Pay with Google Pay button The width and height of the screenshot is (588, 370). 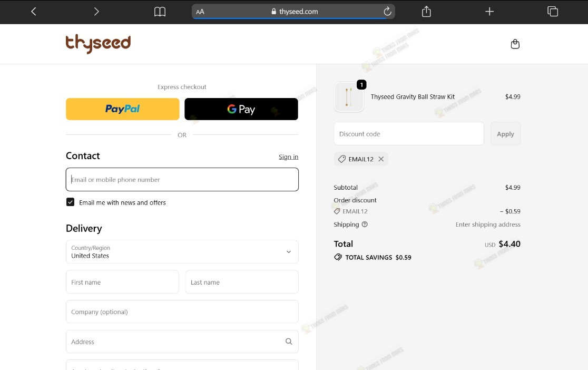tap(241, 109)
